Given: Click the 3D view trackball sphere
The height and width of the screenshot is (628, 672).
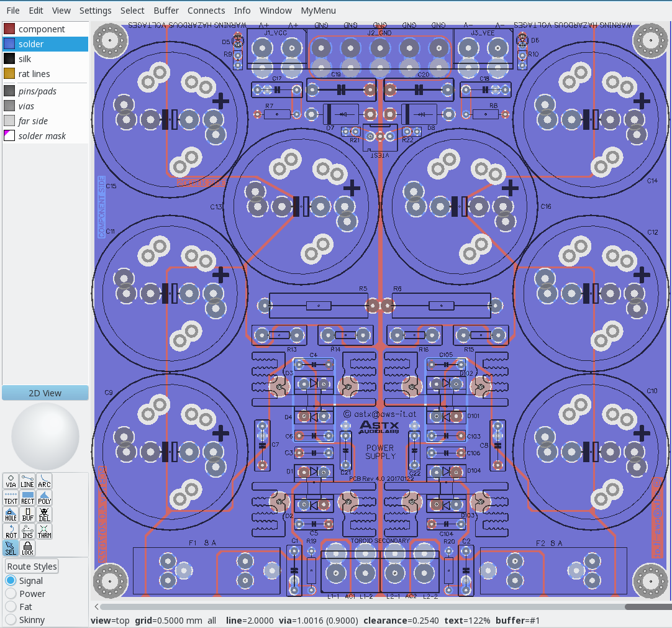Looking at the screenshot, I should pyautogui.click(x=45, y=437).
